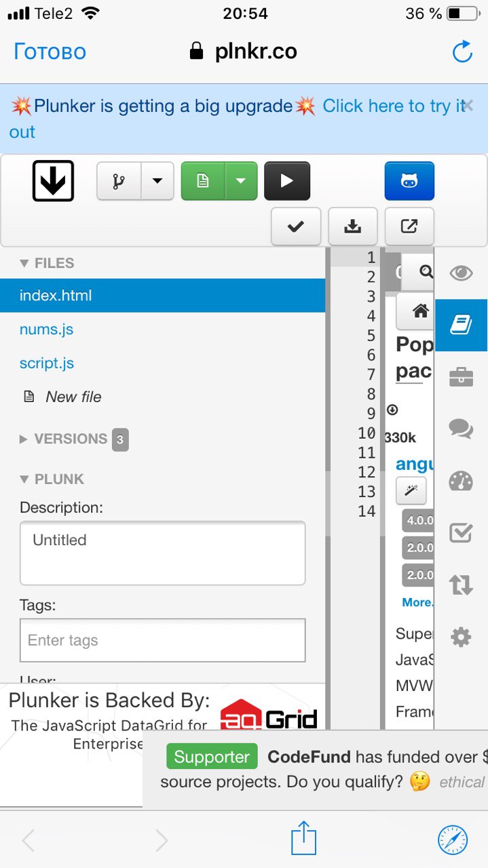Click the green Supporter badge

coord(212,757)
